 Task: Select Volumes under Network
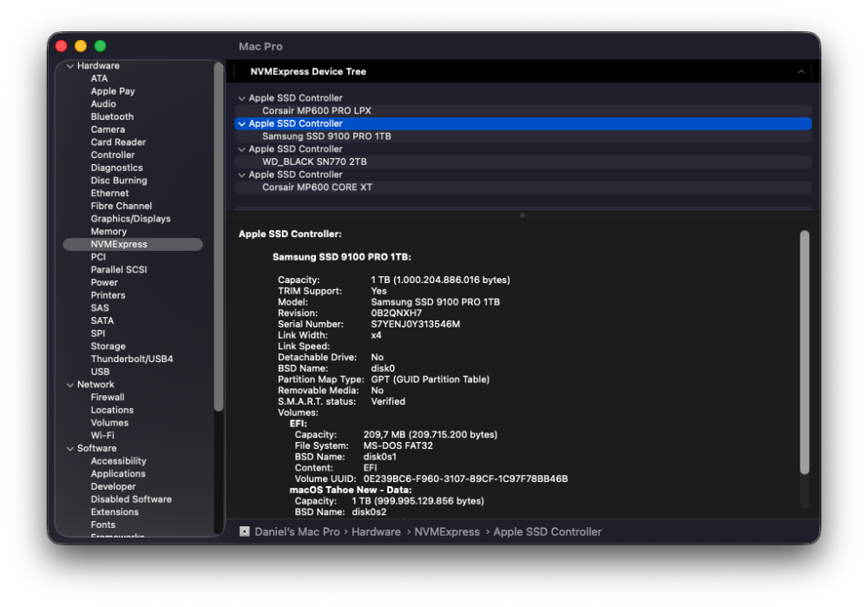click(109, 423)
